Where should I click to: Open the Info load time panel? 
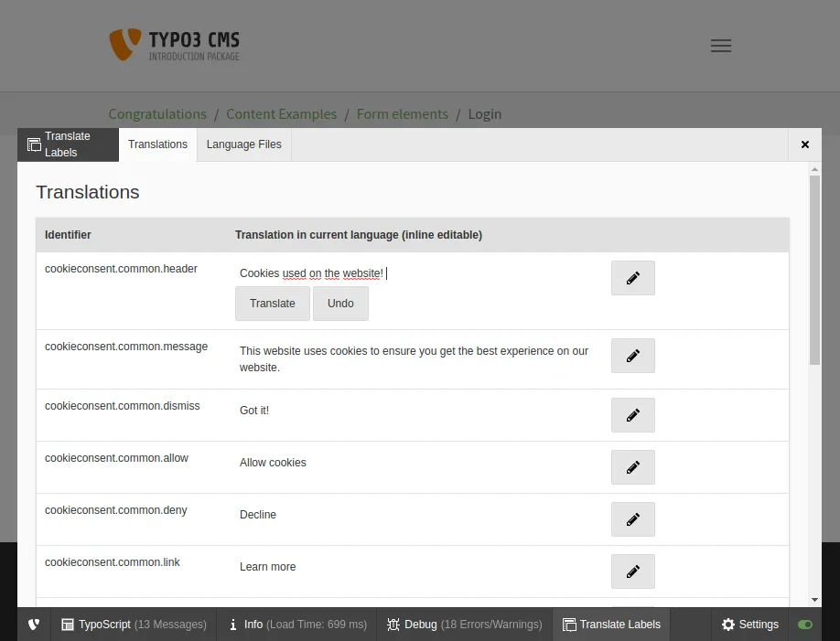pos(297,625)
